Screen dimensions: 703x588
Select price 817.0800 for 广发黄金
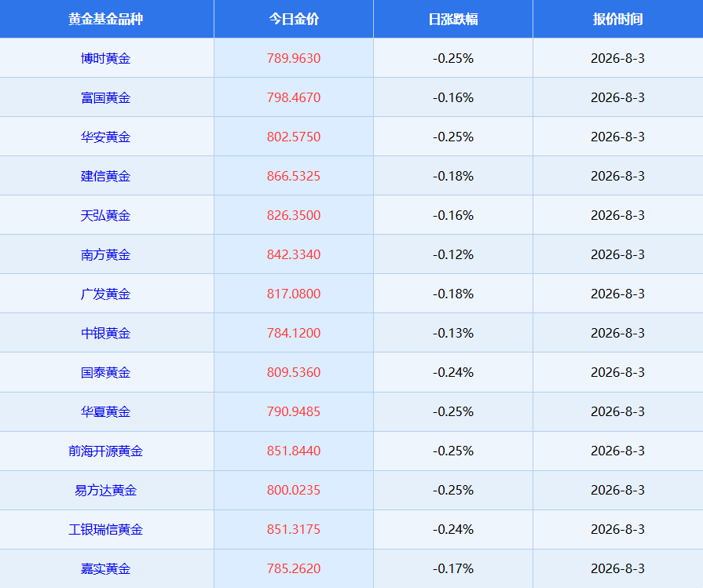coord(294,294)
